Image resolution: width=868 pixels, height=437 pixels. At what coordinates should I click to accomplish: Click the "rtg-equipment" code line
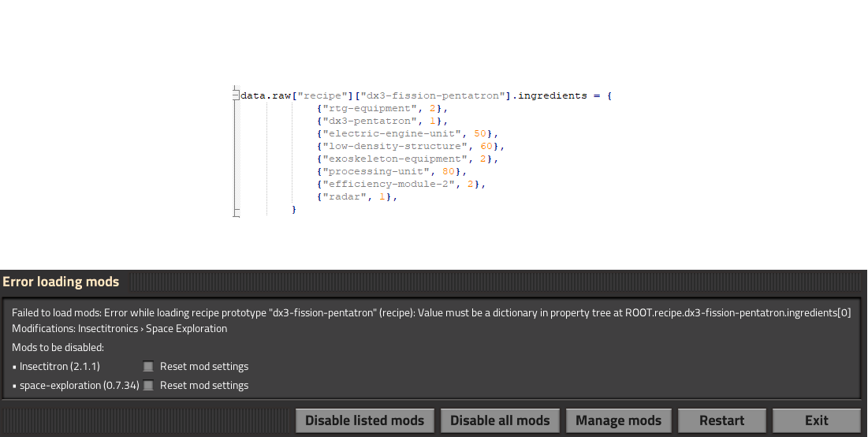pyautogui.click(x=382, y=109)
